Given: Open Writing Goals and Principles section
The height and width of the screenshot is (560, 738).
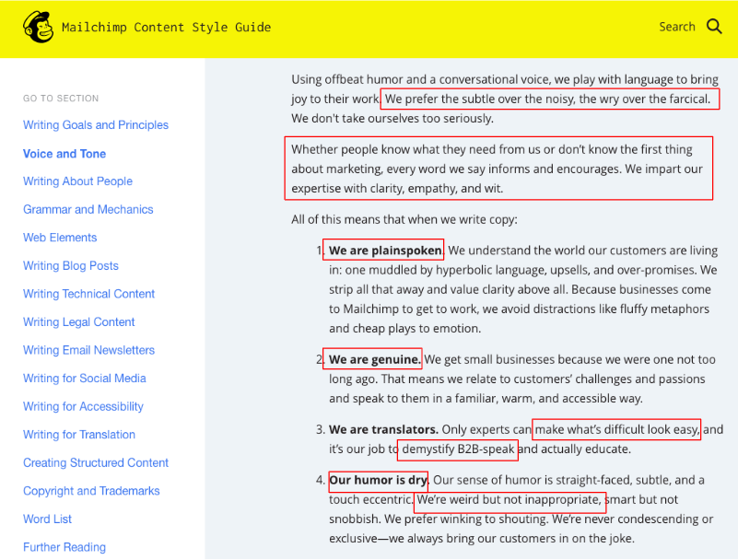Looking at the screenshot, I should pyautogui.click(x=96, y=125).
